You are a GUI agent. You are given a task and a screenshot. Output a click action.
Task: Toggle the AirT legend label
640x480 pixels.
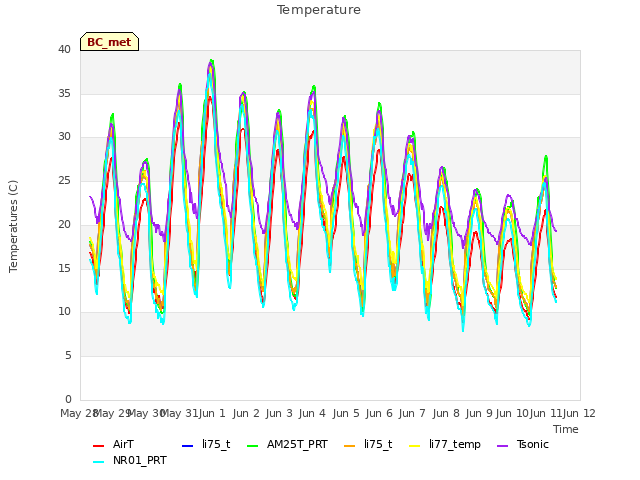point(123,444)
